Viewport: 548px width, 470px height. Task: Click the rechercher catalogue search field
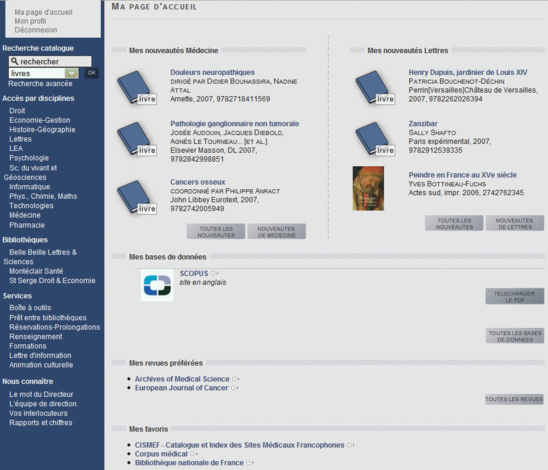(50, 62)
